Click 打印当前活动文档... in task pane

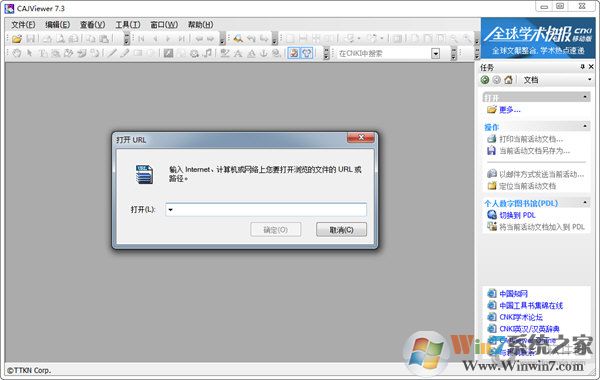(531, 139)
